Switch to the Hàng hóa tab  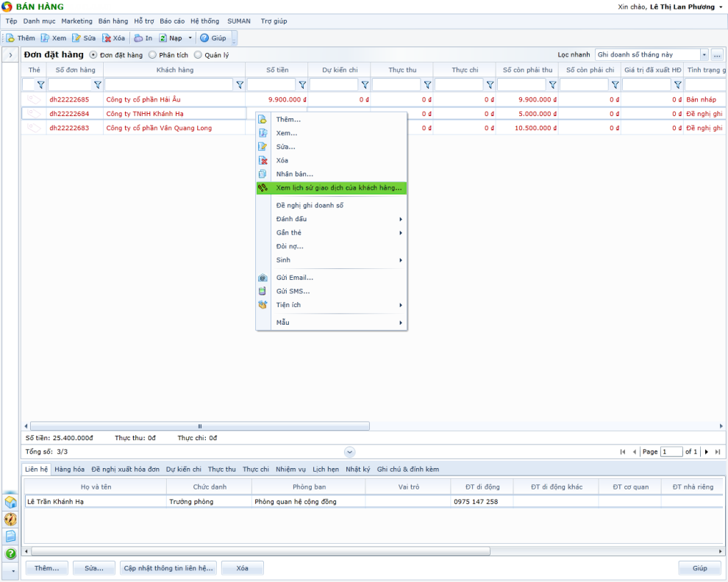coord(69,469)
